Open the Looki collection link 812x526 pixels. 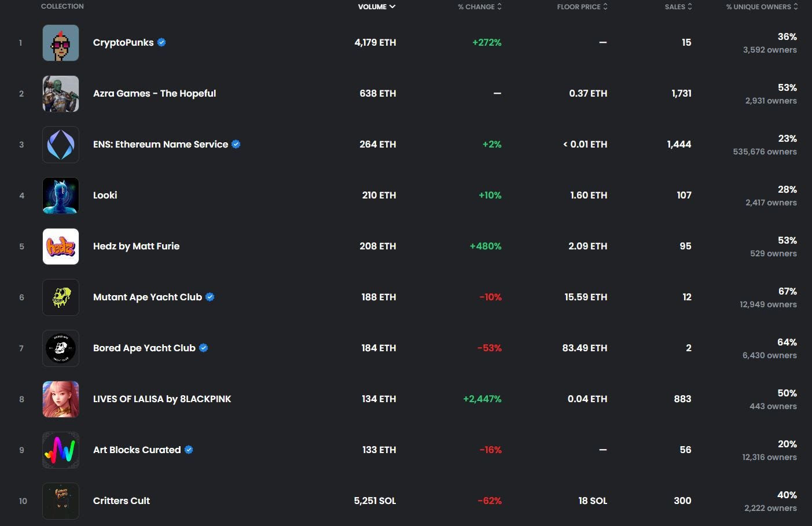click(105, 195)
